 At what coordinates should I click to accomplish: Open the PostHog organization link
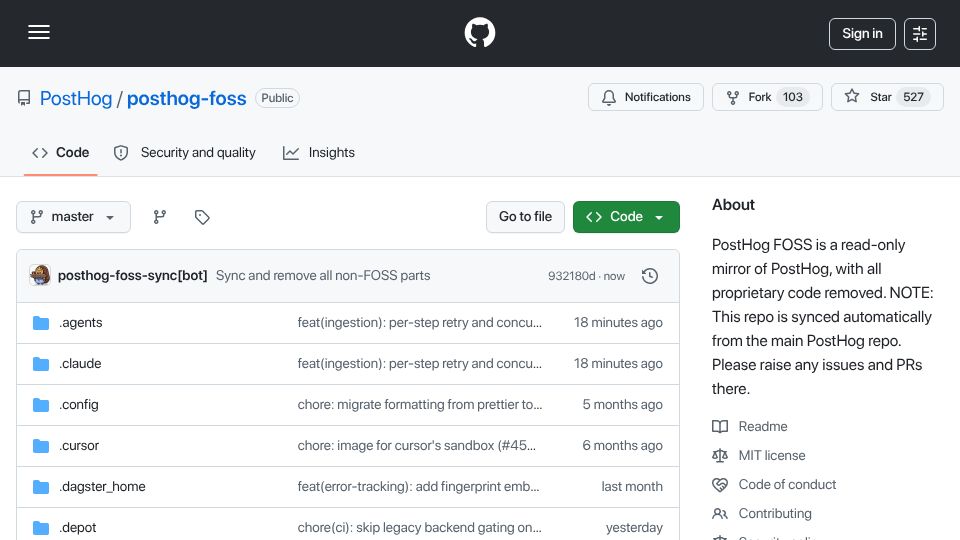tap(76, 98)
